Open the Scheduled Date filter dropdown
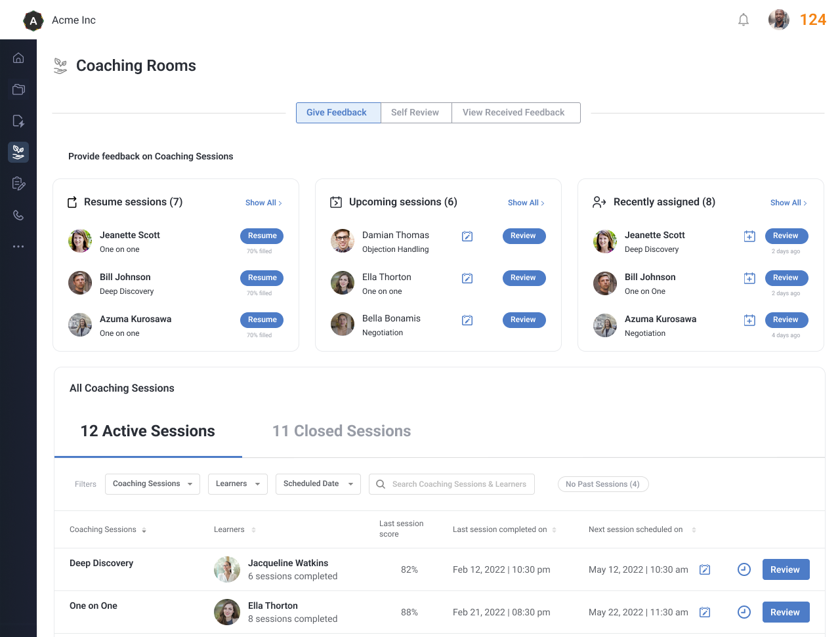 coord(318,484)
